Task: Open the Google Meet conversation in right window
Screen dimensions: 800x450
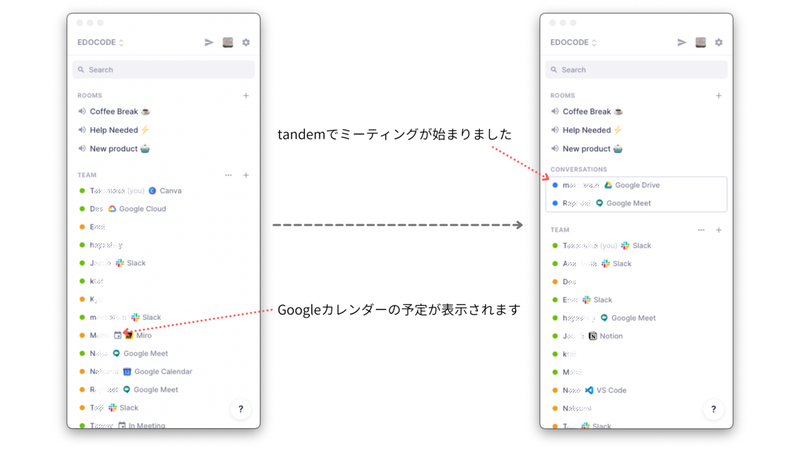Action: [x=636, y=203]
